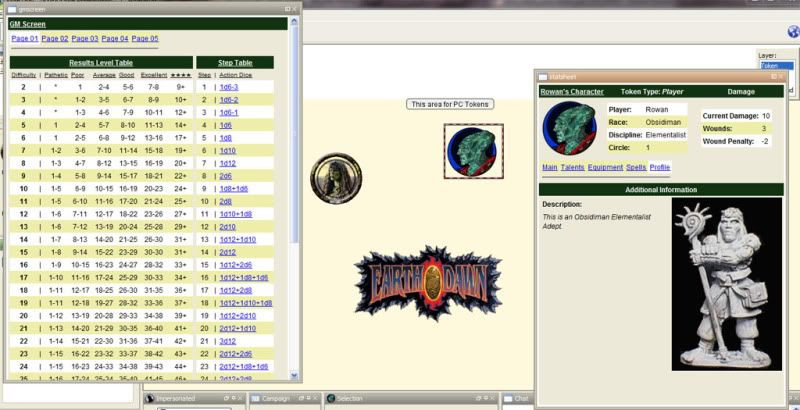Click the Selection panel globe icon

331,398
